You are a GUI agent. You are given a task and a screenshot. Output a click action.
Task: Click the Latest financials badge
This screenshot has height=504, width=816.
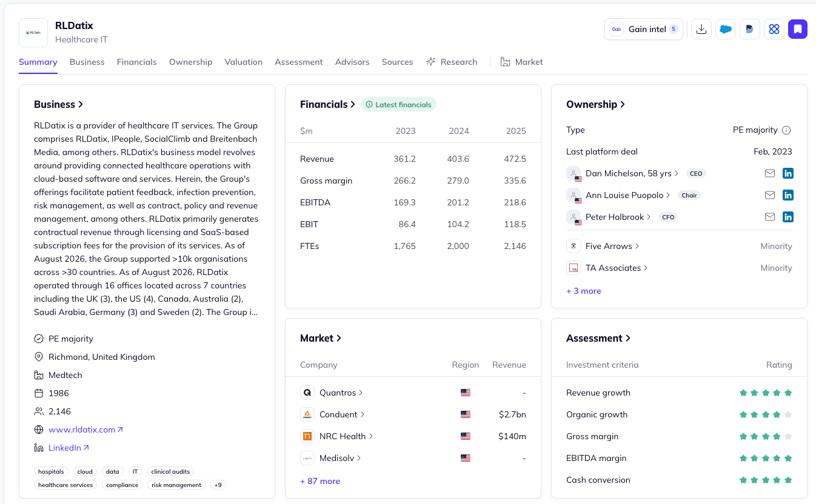click(398, 104)
